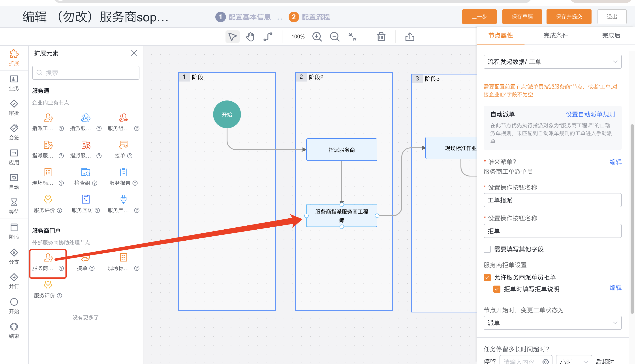Activate the hand pan tool
Screen dimensions: 635x364
250,37
